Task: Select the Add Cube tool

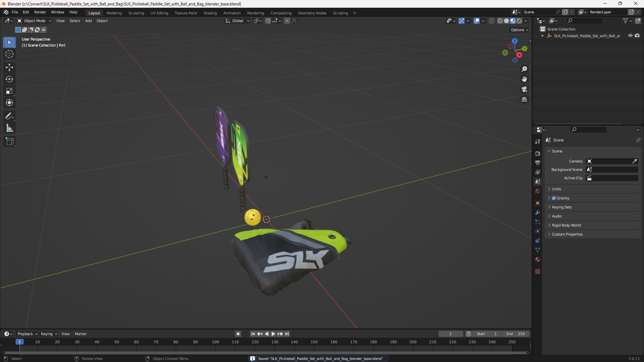Action: point(9,141)
